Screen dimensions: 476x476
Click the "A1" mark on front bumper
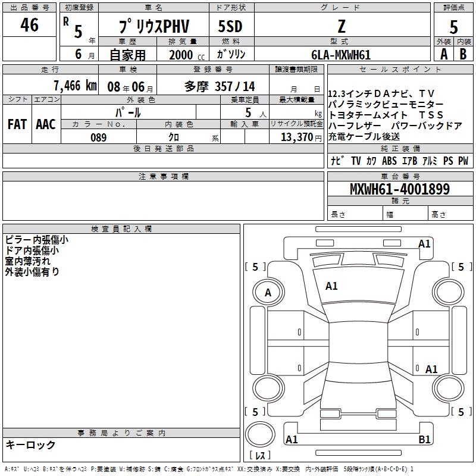click(424, 244)
